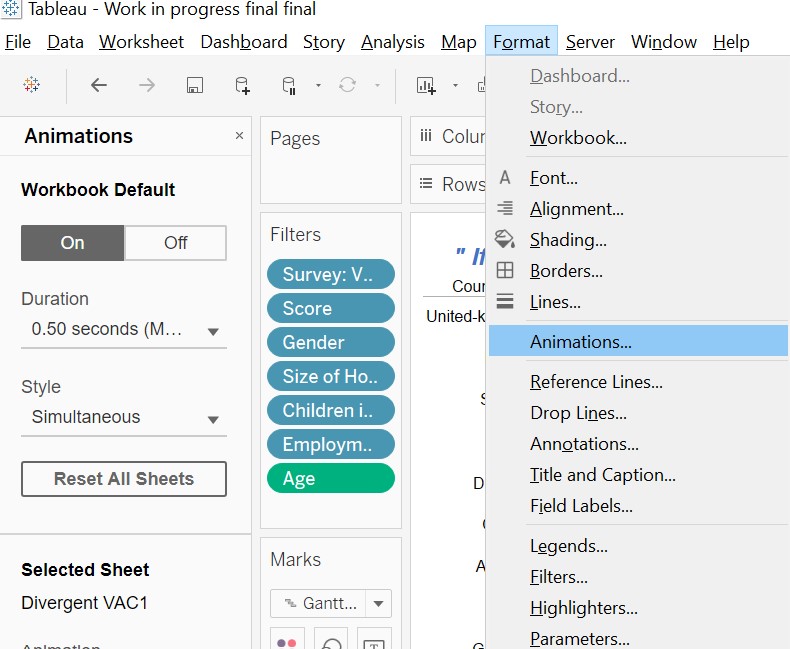Switch workbook default animations to Off
790x649 pixels.
175,243
